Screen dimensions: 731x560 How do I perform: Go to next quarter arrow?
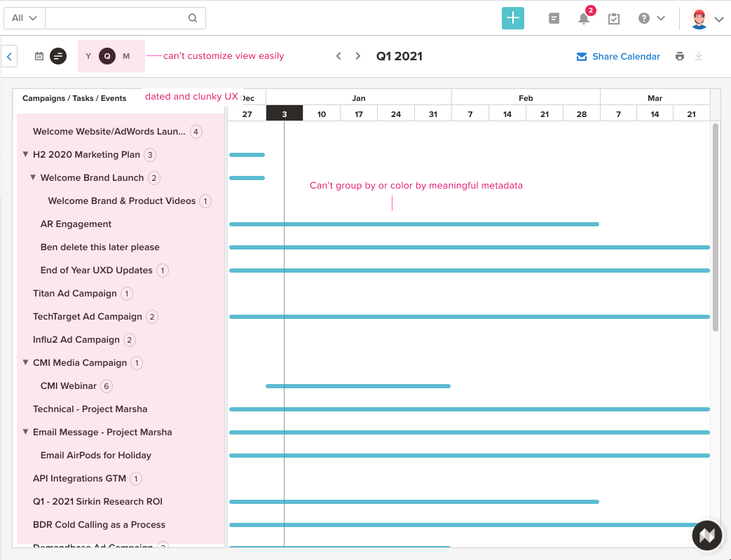(357, 56)
